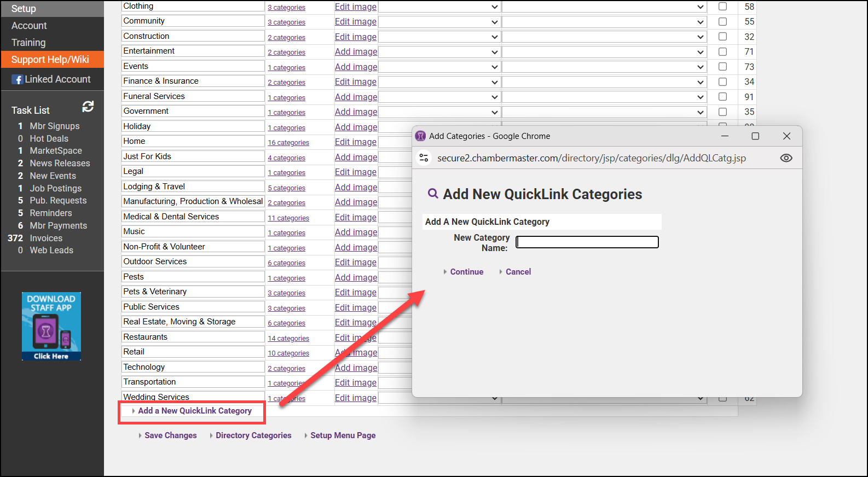This screenshot has width=868, height=477.
Task: Check the Government row checkbox
Action: (x=722, y=112)
